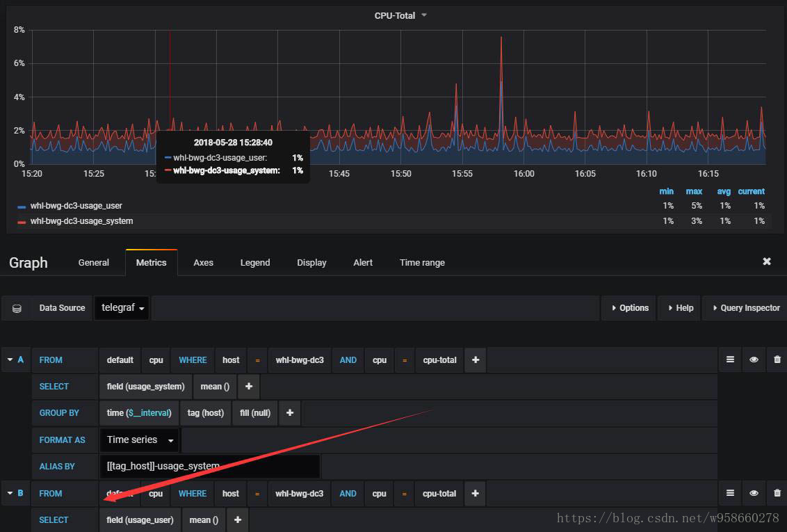The width and height of the screenshot is (787, 532).
Task: Click mean () in query A SELECT
Action: point(215,387)
